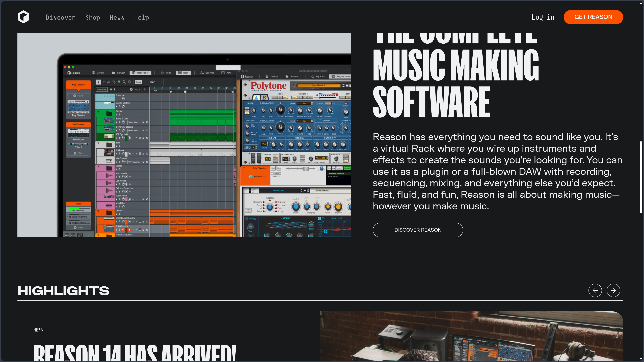The image size is (644, 362).
Task: Click the Reason software laptop screenshot image
Action: pyautogui.click(x=184, y=135)
